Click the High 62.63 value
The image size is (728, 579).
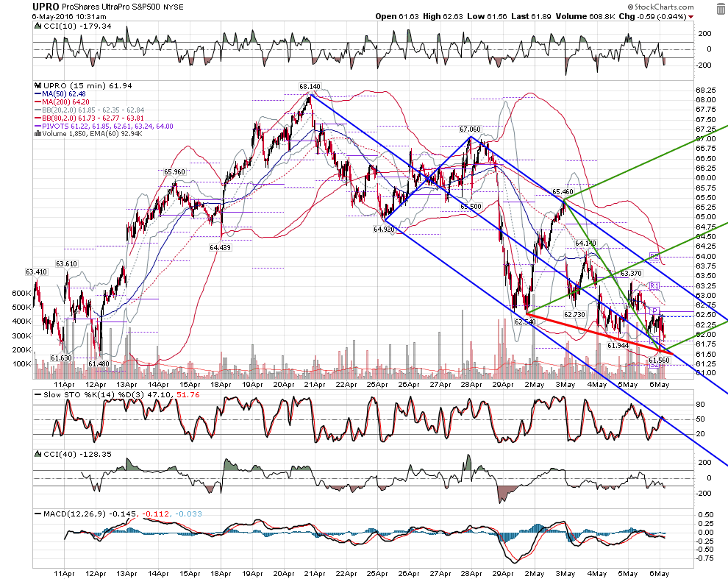[x=443, y=16]
